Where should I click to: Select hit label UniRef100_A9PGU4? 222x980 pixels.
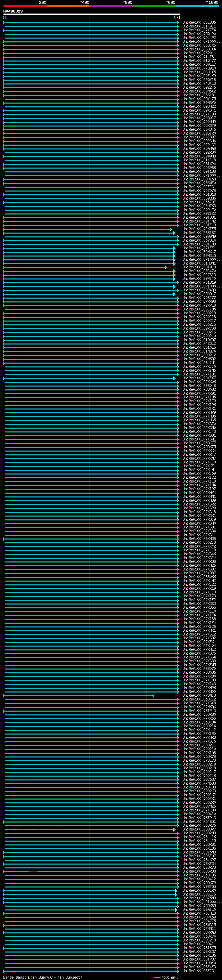(x=199, y=141)
